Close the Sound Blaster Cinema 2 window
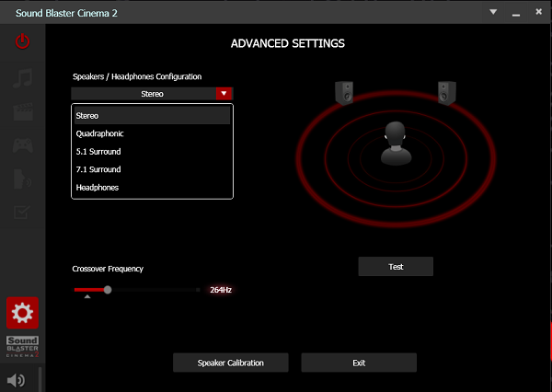This screenshot has width=552, height=392. coord(538,12)
